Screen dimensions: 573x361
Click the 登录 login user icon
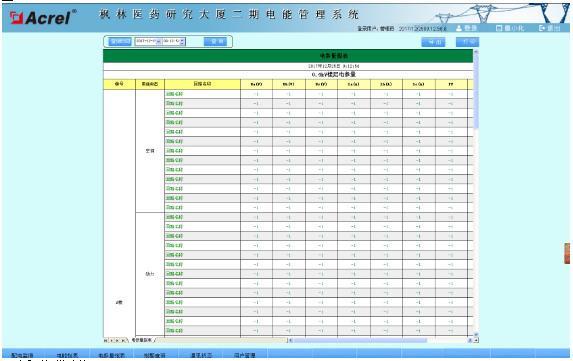[x=459, y=28]
